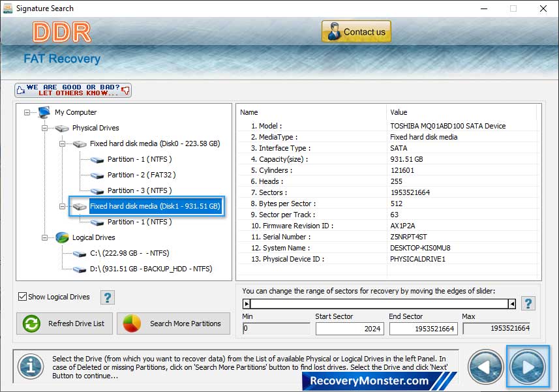Click the Disk1 hard disk icon
This screenshot has width=559, height=392.
click(x=80, y=206)
